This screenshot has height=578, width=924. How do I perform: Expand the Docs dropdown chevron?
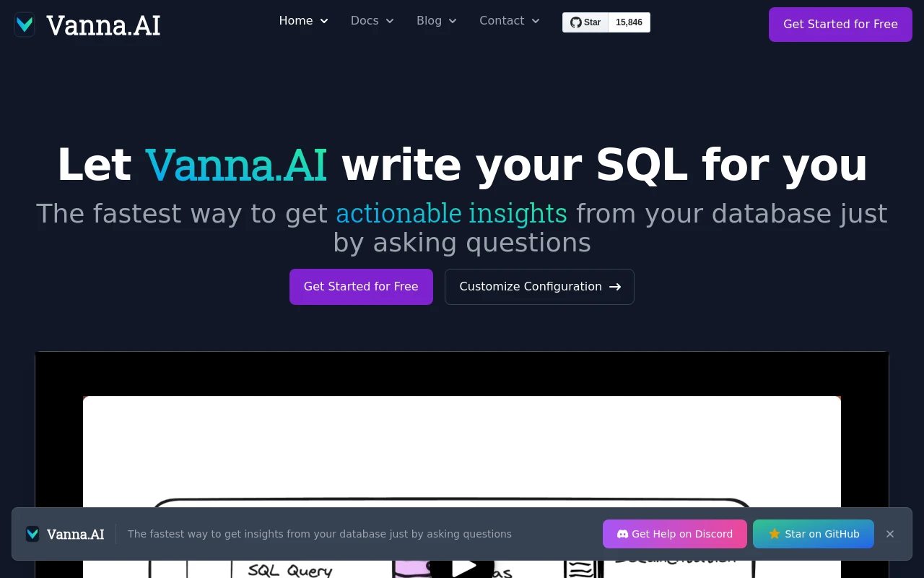(x=389, y=21)
